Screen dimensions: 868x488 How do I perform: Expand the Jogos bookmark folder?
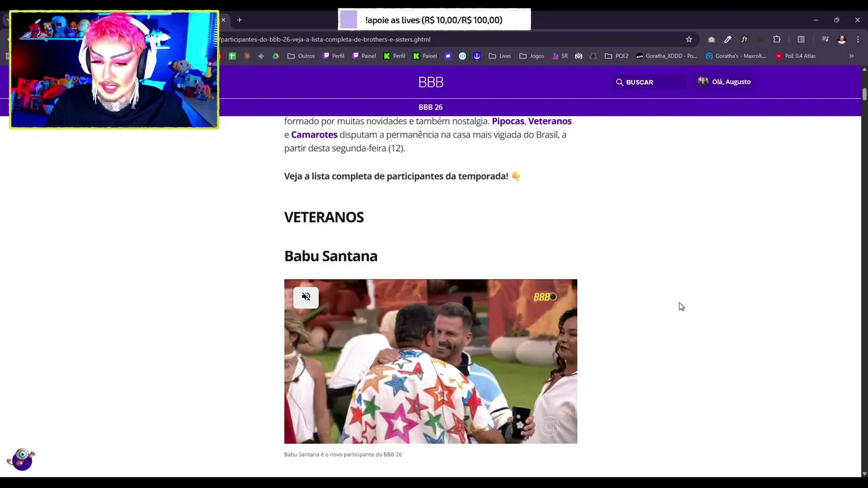(x=532, y=56)
